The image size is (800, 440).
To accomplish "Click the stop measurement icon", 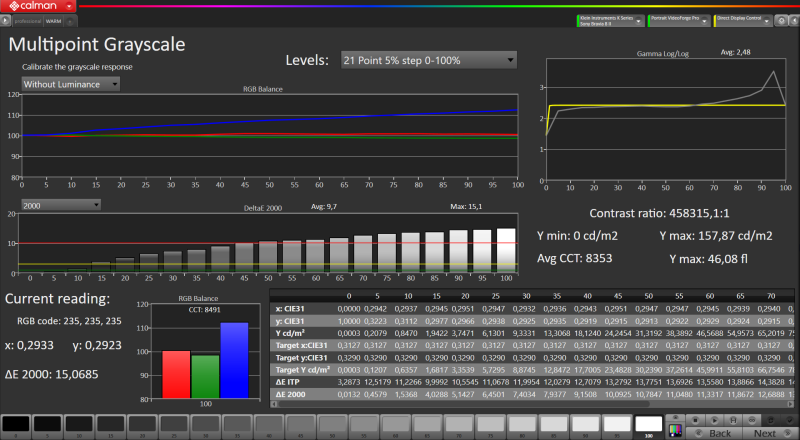I will coord(695,420).
